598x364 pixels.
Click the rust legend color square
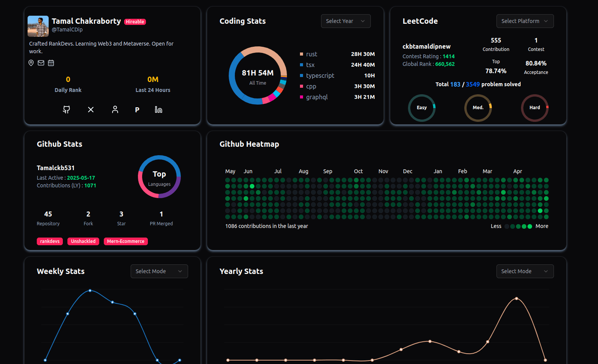point(301,54)
